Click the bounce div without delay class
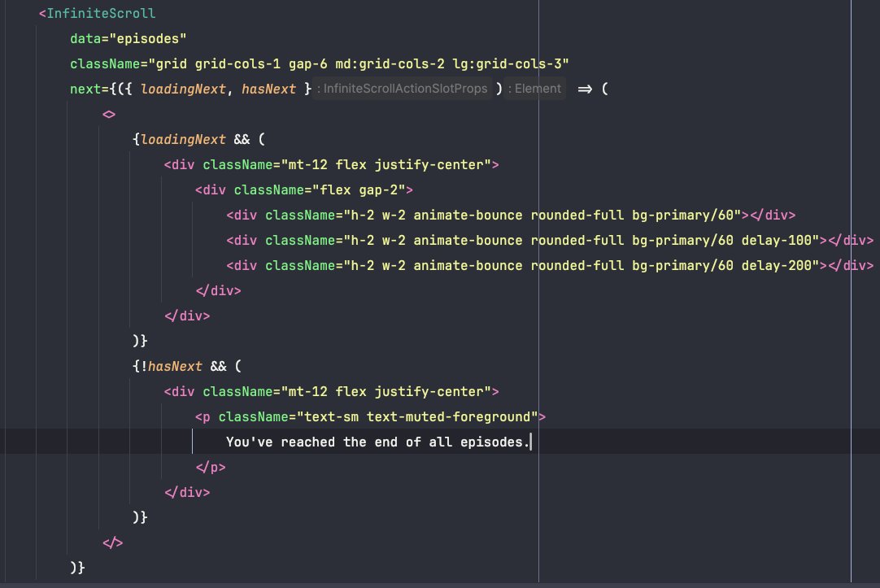 coord(511,216)
